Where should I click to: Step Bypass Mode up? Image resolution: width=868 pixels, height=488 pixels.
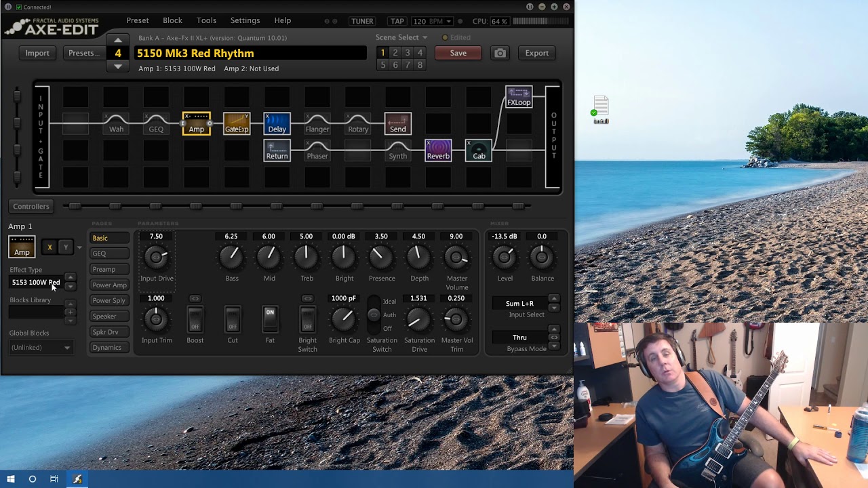coord(554,329)
